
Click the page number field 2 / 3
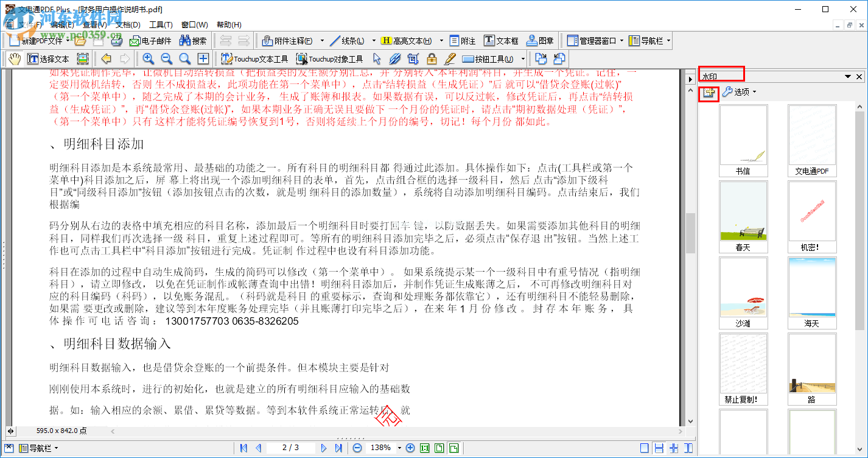[290, 448]
